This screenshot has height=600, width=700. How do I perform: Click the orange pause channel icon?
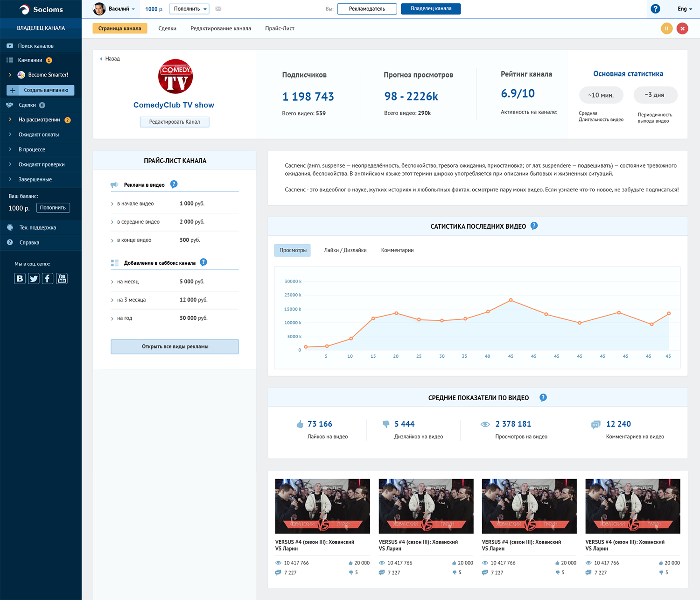point(666,28)
